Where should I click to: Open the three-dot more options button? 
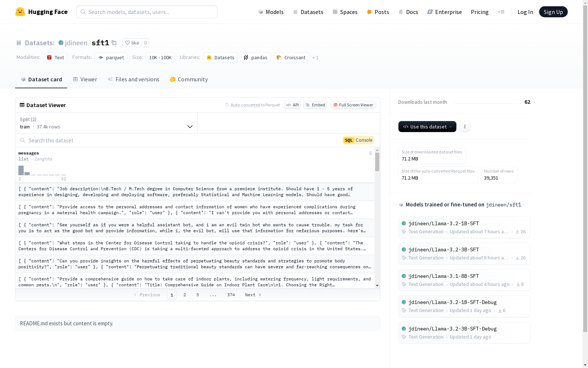pyautogui.click(x=465, y=127)
